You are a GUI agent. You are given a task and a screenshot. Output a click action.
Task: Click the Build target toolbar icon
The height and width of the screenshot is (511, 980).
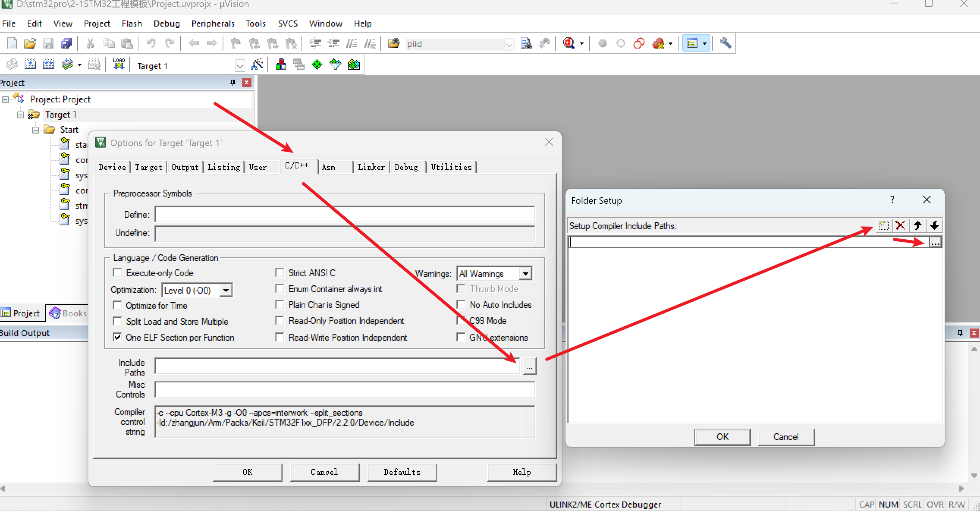pos(30,64)
